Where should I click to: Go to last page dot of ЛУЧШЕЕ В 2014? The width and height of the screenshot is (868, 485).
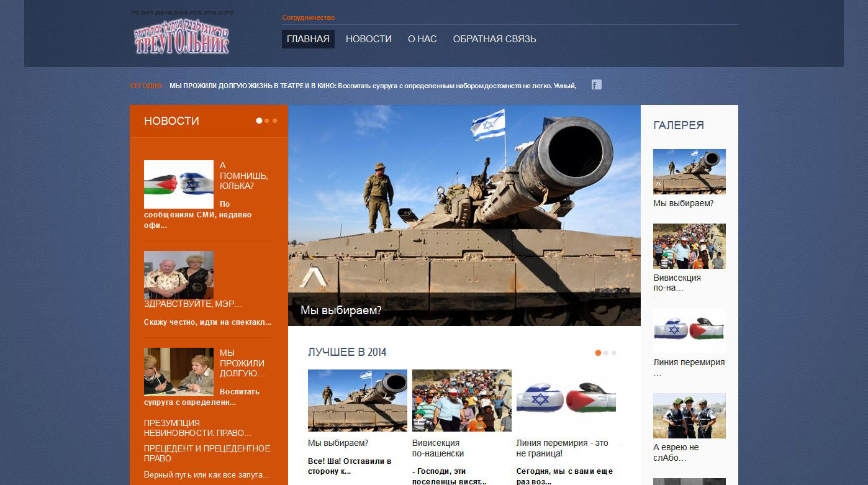(613, 353)
